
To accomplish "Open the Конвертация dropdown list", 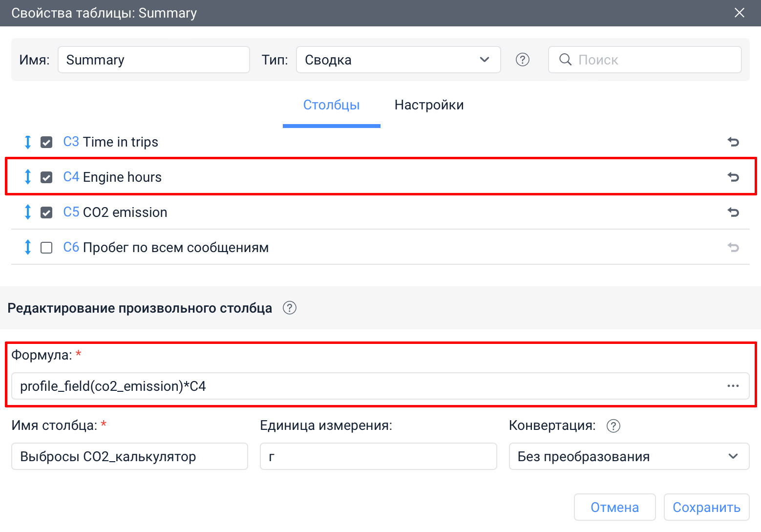I will coord(629,456).
